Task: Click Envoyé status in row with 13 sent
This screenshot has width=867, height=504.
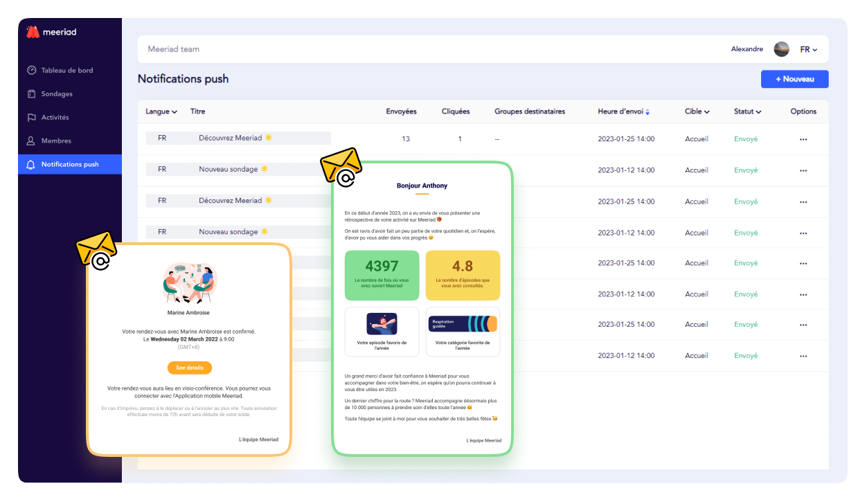Action: click(746, 139)
